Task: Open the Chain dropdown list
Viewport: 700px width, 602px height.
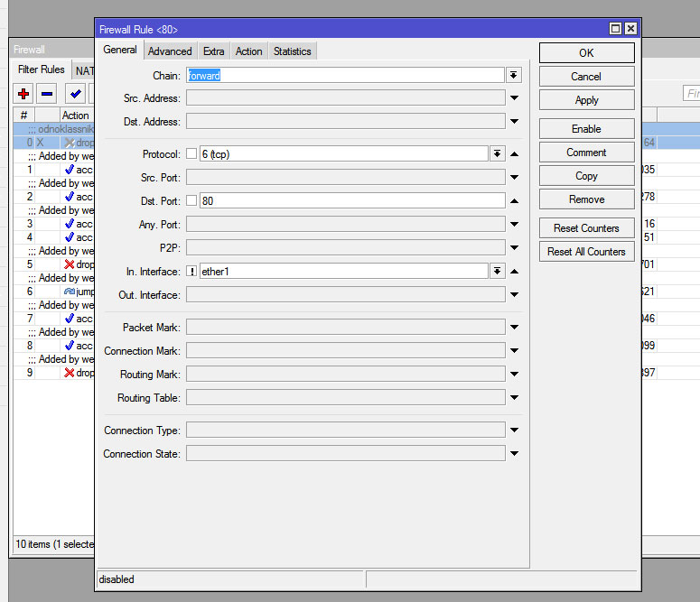Action: click(x=513, y=76)
